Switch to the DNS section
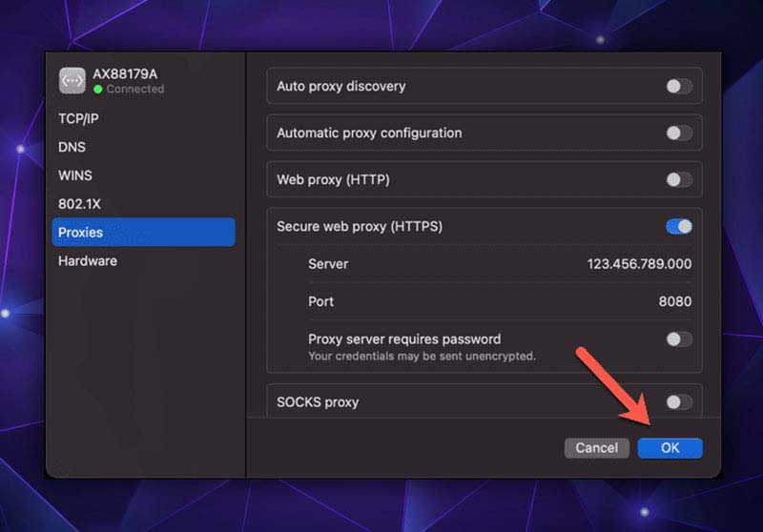 tap(72, 147)
